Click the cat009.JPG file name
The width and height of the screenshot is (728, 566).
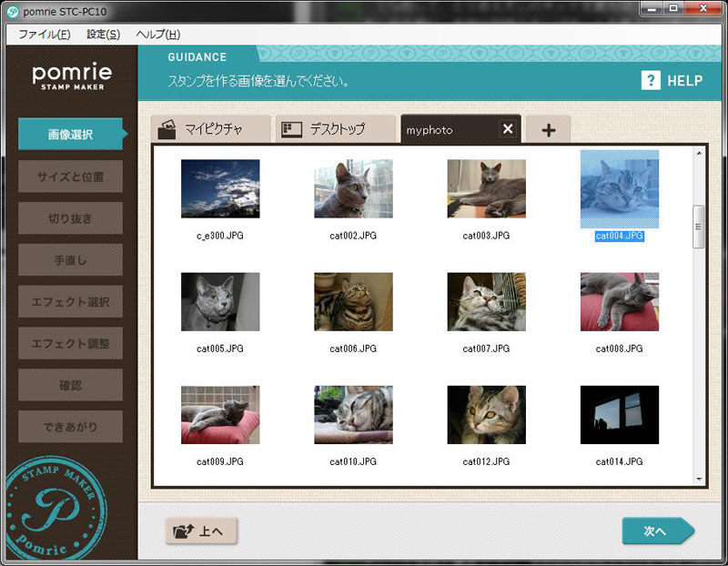point(220,461)
